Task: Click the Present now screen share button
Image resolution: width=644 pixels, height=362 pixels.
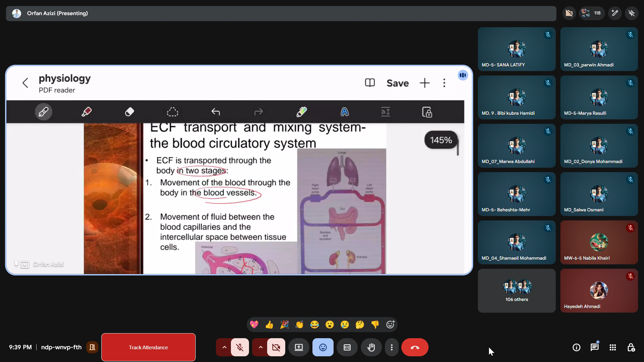Action: (x=299, y=347)
